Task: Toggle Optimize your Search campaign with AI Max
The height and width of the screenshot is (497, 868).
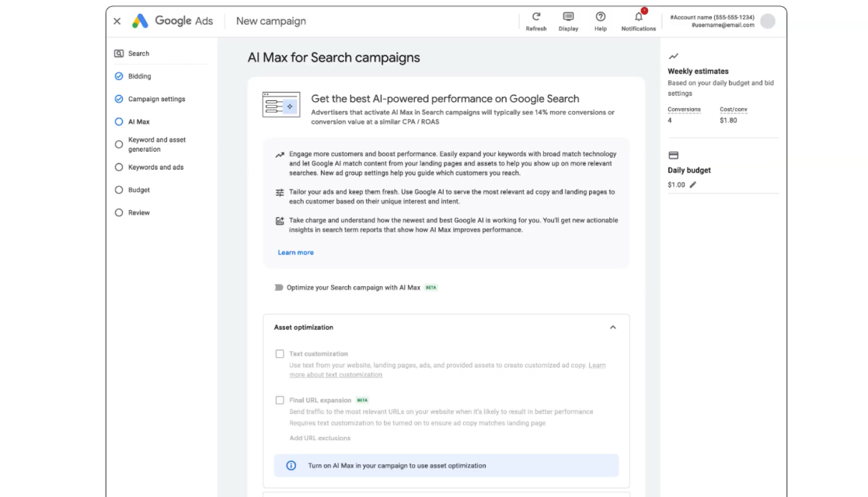Action: (278, 287)
